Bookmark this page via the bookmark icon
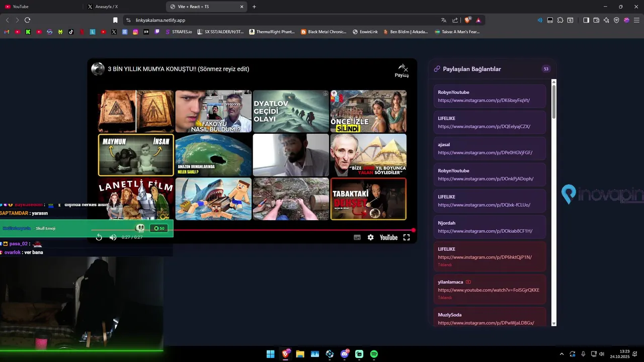Image resolution: width=644 pixels, height=362 pixels. pos(115,20)
